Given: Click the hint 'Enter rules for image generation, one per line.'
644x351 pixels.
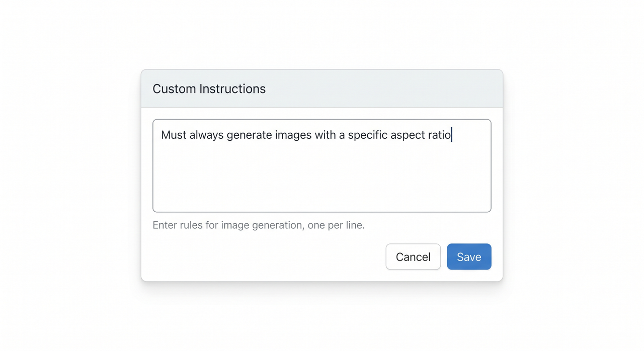Looking at the screenshot, I should (259, 225).
